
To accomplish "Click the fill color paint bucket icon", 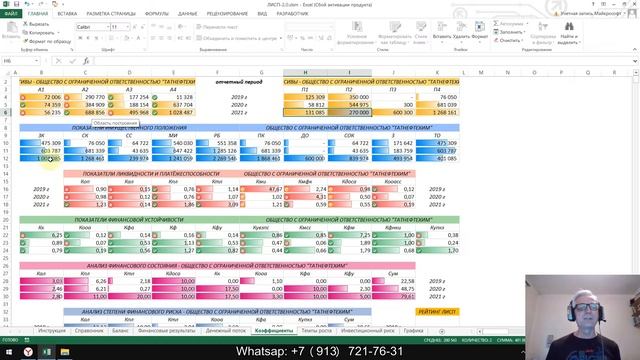I will pyautogui.click(x=126, y=38).
